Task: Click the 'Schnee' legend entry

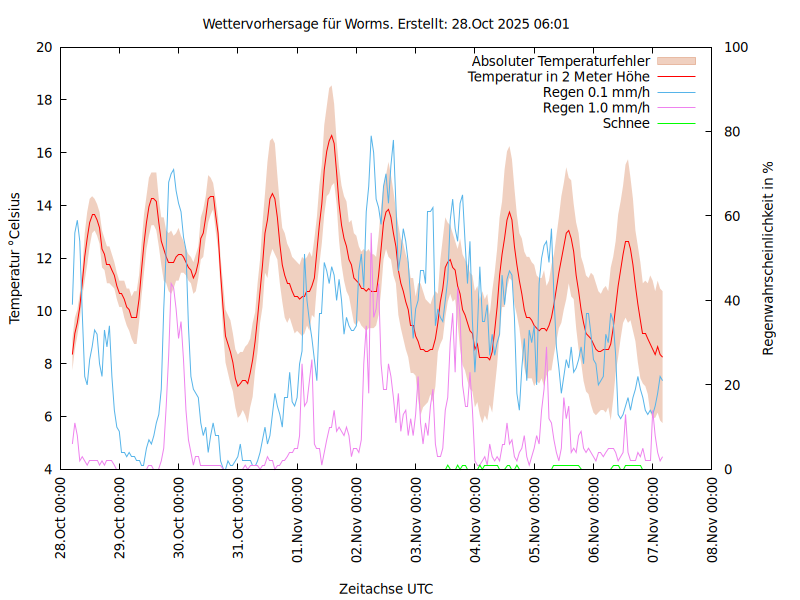Action: coord(626,123)
